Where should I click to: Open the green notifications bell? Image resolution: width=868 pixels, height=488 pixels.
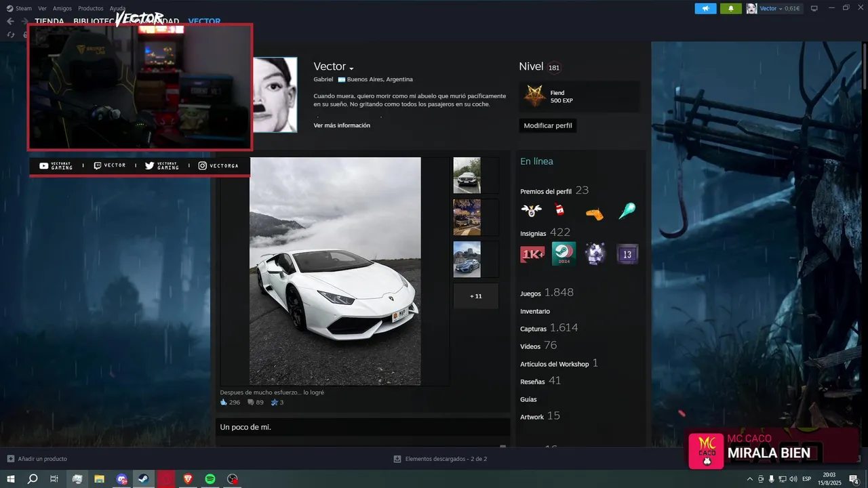point(731,8)
